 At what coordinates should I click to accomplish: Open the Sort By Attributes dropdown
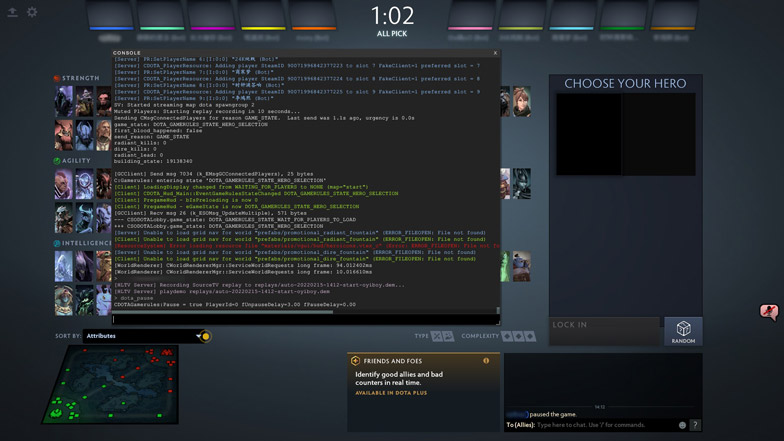tap(142, 336)
